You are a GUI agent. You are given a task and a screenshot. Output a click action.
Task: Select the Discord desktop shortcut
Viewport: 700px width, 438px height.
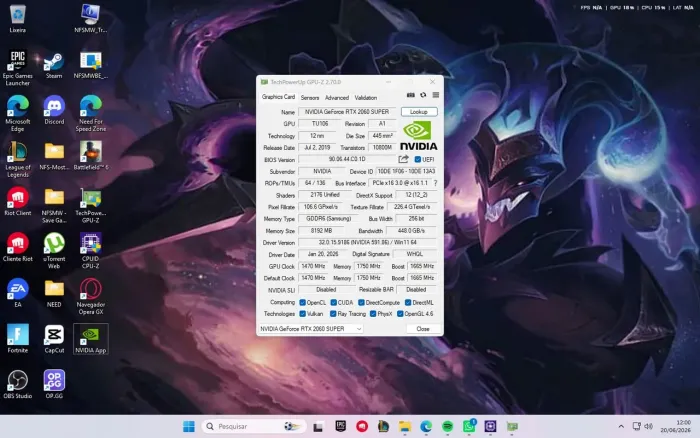pyautogui.click(x=54, y=110)
